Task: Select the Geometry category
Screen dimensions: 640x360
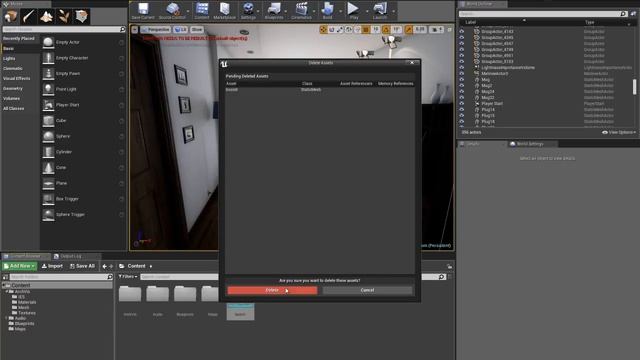Action: point(20,88)
